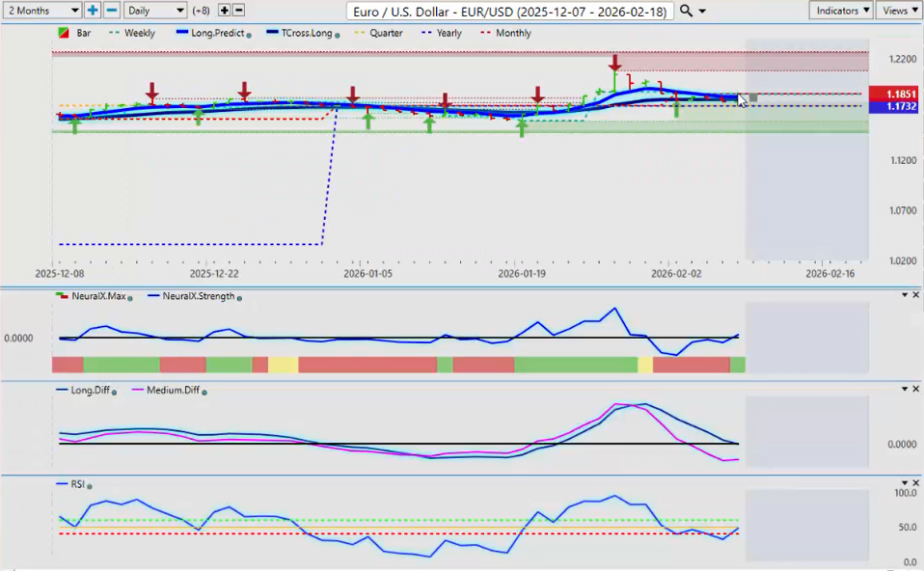Open the Views menu
This screenshot has height=571, width=924.
[898, 10]
